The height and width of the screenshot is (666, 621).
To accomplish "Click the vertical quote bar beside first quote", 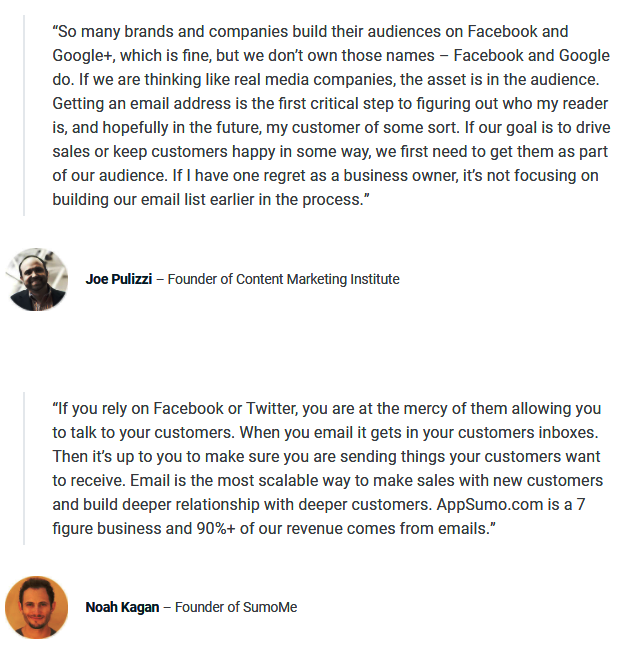I will coord(24,116).
